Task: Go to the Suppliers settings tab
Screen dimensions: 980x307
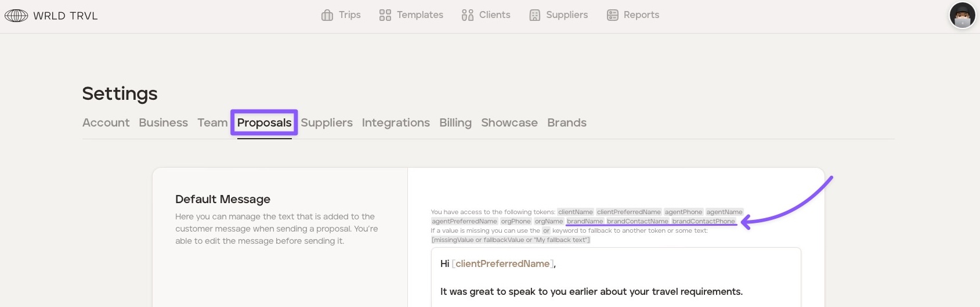Action: 327,123
